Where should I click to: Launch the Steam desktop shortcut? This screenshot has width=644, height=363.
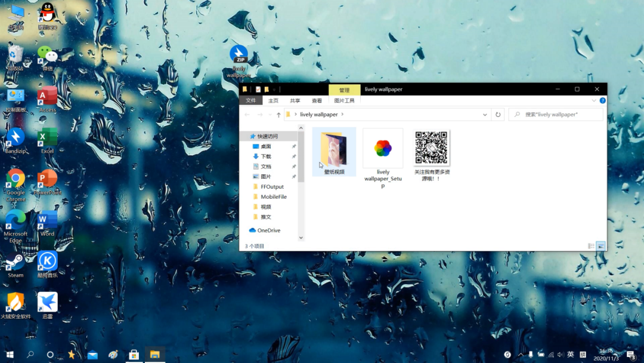(16, 265)
